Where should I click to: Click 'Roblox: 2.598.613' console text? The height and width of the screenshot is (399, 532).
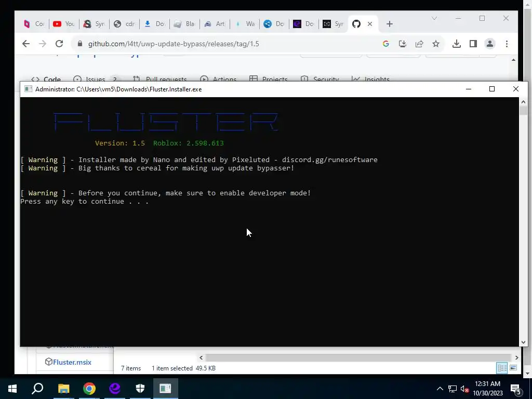click(188, 143)
